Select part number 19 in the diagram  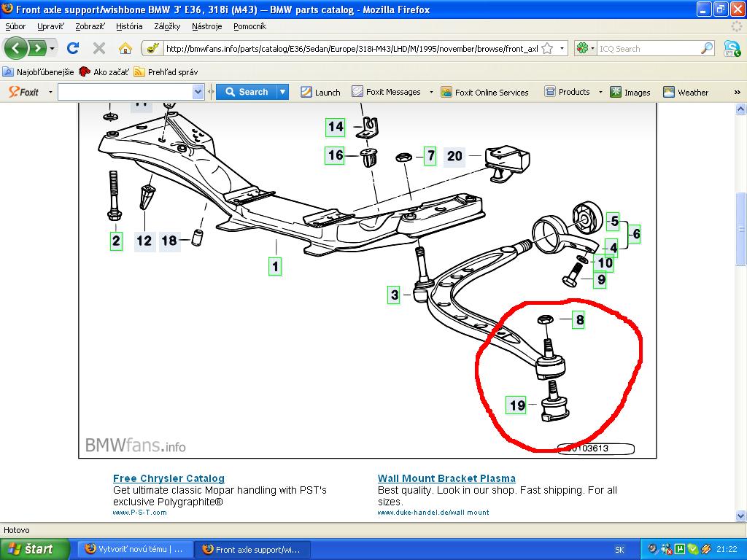pos(517,405)
